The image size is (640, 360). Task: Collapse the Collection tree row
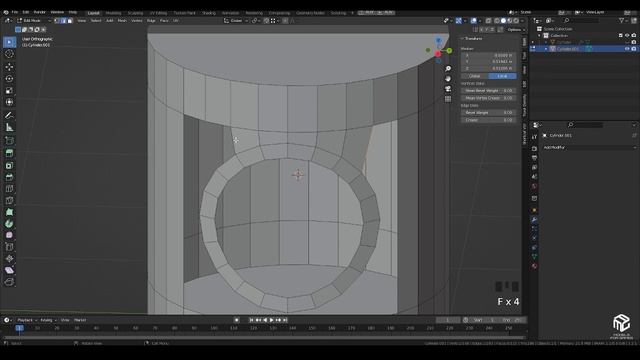(x=540, y=36)
